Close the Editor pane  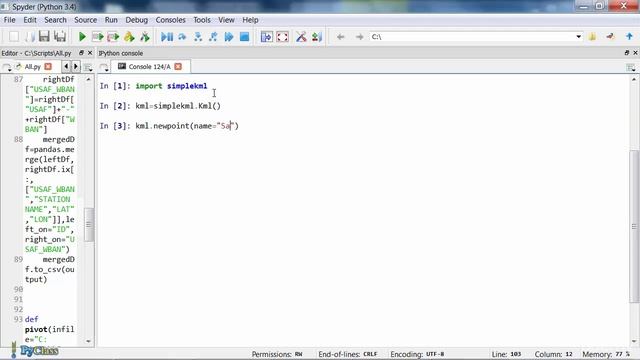tap(90, 53)
